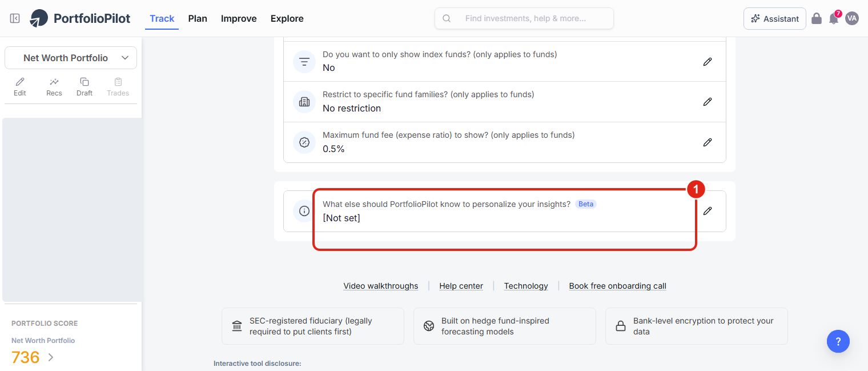The image size is (868, 371).
Task: Open notifications bell with 7 badge
Action: click(x=834, y=18)
